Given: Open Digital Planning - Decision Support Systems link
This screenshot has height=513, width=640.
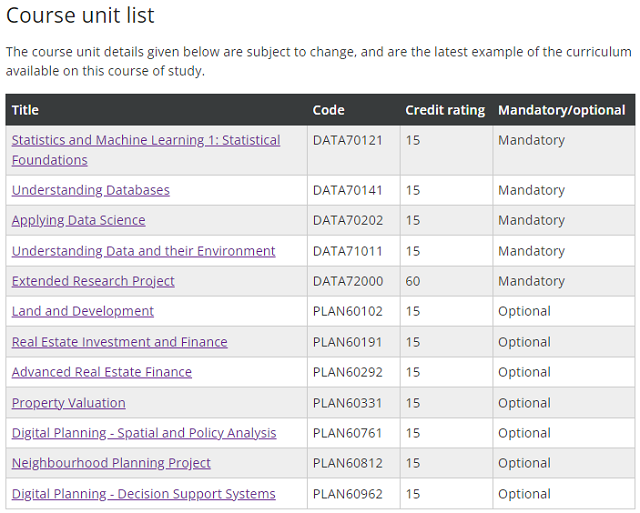Looking at the screenshot, I should [x=144, y=494].
